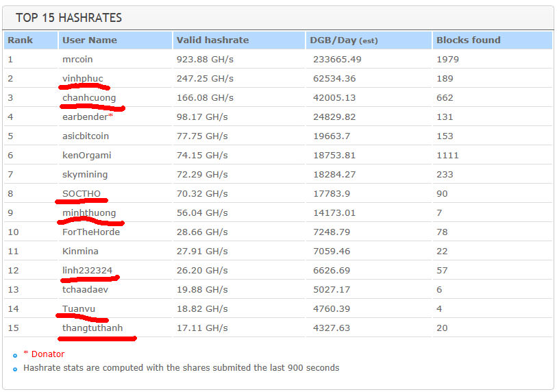Viewport: 557px width, 392px height.
Task: Click DGB/Day value 4760.39
Action: [332, 309]
